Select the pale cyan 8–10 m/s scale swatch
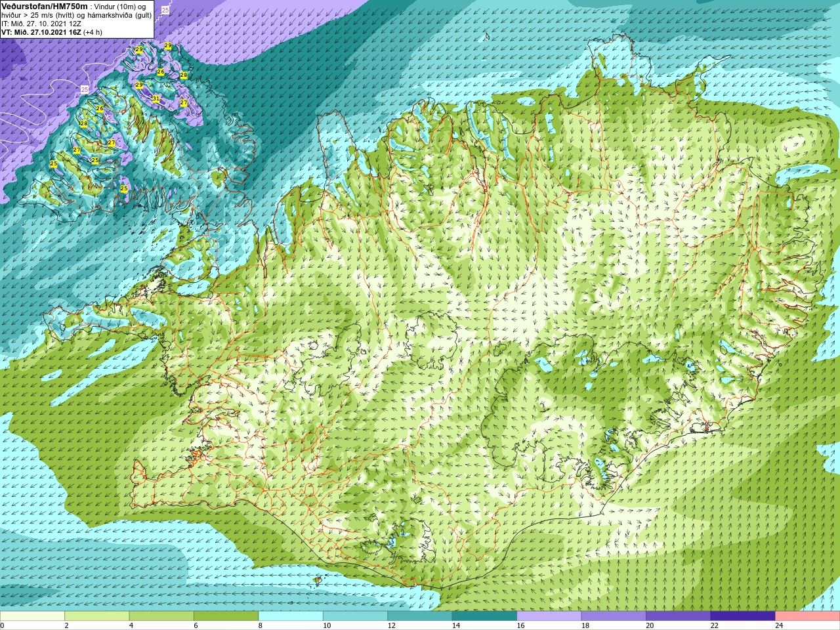Viewport: 840px width, 630px height. click(291, 616)
